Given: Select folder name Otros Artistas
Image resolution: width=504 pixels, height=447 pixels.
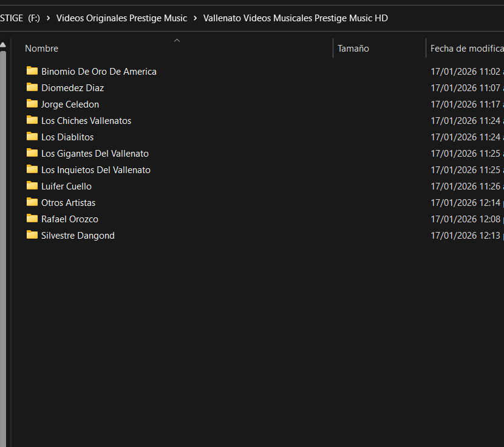Looking at the screenshot, I should [69, 203].
